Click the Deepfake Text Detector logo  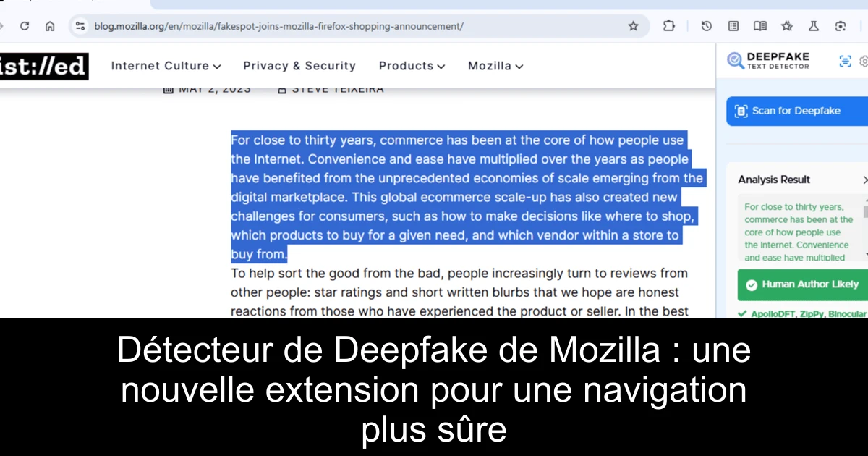[x=768, y=61]
